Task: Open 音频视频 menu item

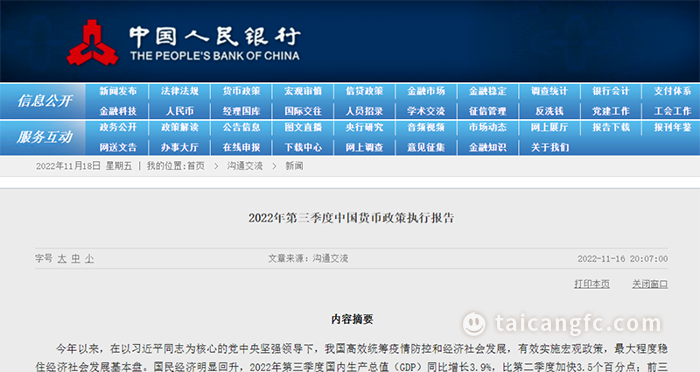Action: [426, 127]
